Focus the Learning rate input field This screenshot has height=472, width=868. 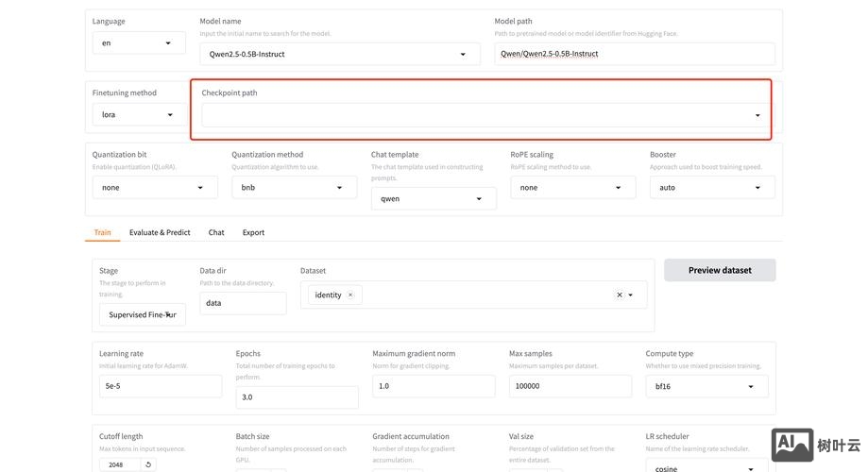[x=161, y=386]
